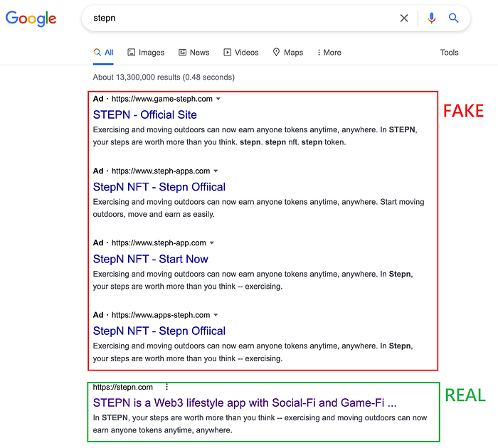Click the https://www.apps-steph.com ad URL
The height and width of the screenshot is (448, 498).
click(x=161, y=315)
